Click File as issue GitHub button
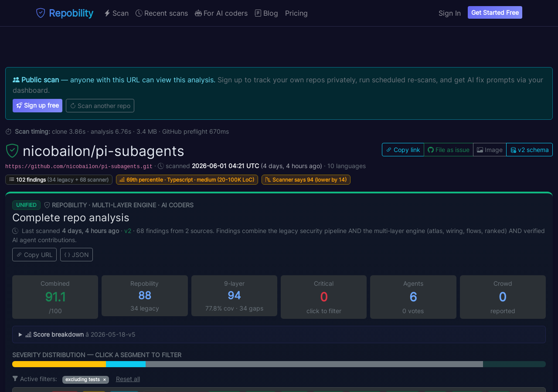Screen dimensions: 558x392 point(449,149)
